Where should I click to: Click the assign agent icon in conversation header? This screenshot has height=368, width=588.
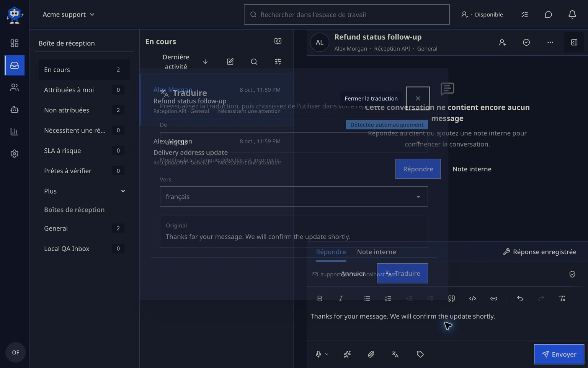[x=502, y=43]
